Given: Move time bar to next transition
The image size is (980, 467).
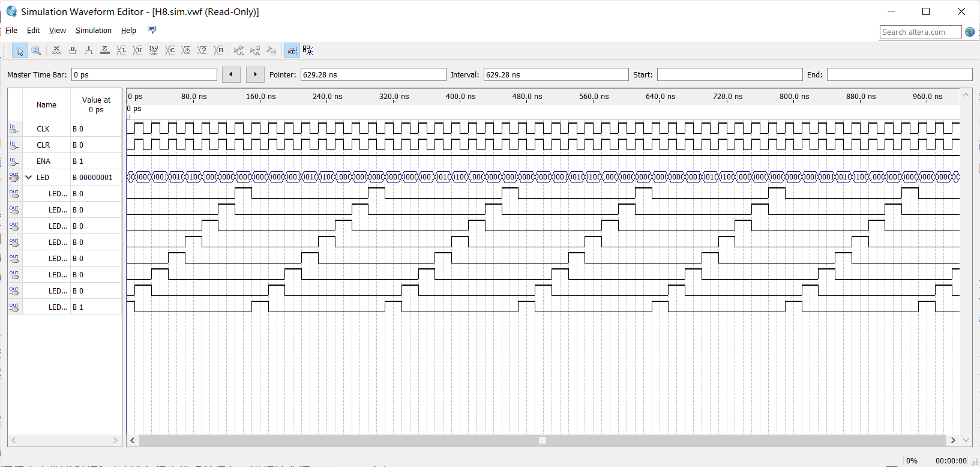Looking at the screenshot, I should tap(255, 74).
